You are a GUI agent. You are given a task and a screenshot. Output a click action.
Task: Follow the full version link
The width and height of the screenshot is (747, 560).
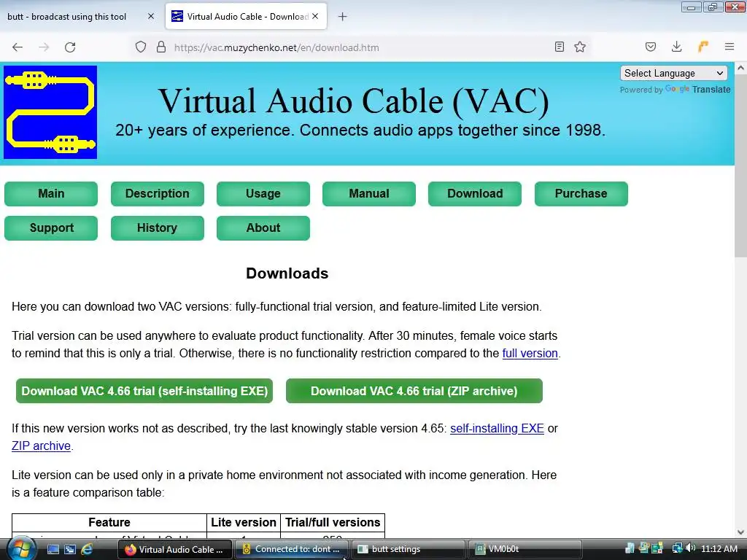point(530,354)
